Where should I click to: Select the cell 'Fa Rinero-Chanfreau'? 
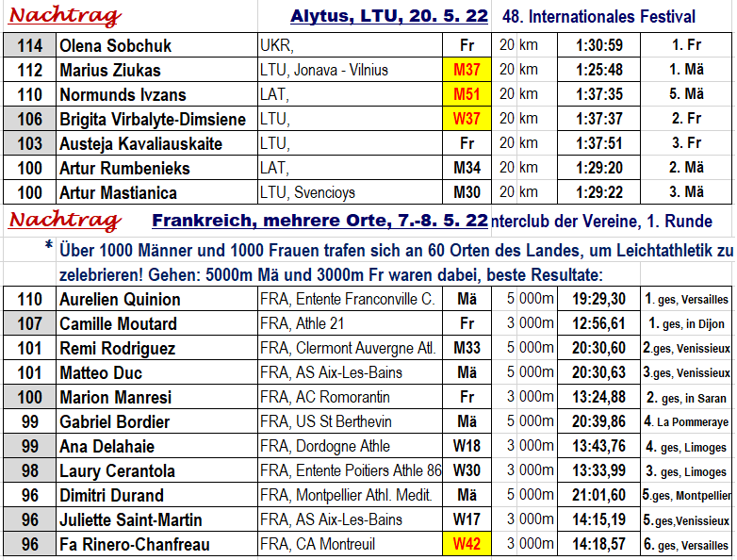tap(156, 544)
